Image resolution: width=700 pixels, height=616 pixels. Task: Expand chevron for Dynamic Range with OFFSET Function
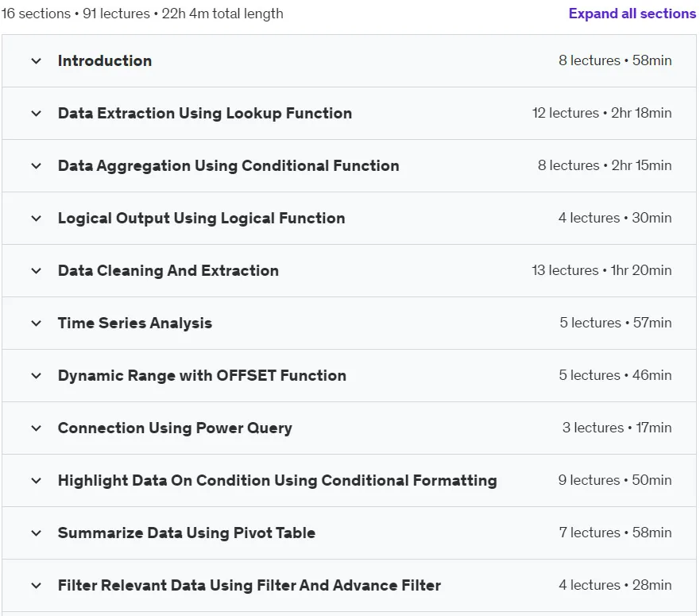[37, 376]
